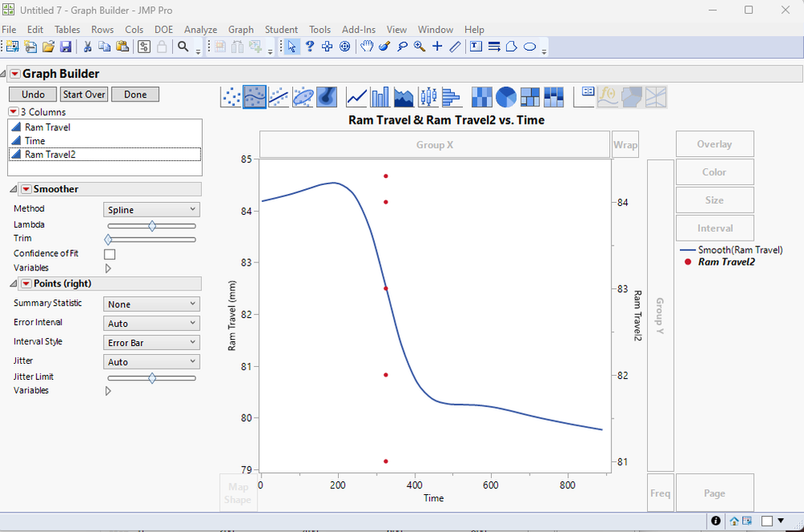804x532 pixels.
Task: Select the Caption Box element icon
Action: (x=583, y=97)
